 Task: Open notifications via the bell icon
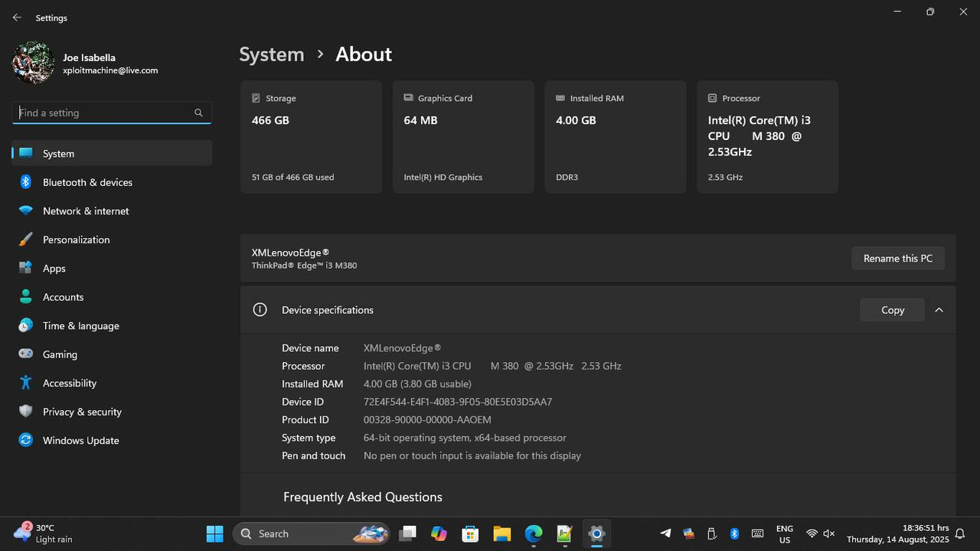(x=960, y=533)
